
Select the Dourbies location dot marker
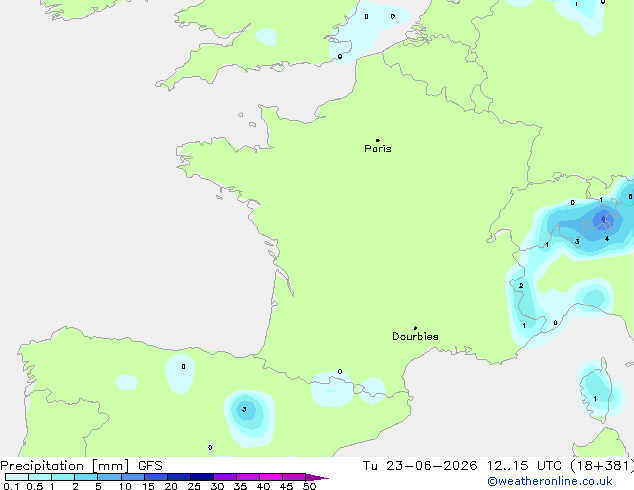coord(415,328)
